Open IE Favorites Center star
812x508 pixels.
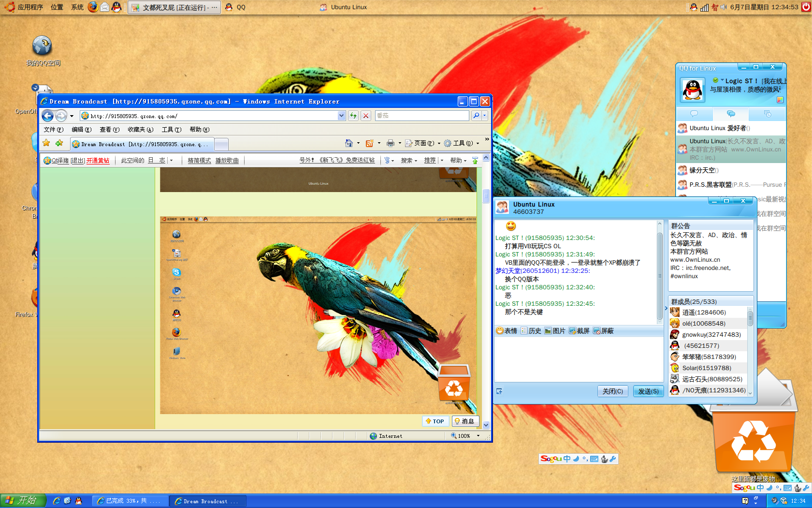pos(46,143)
